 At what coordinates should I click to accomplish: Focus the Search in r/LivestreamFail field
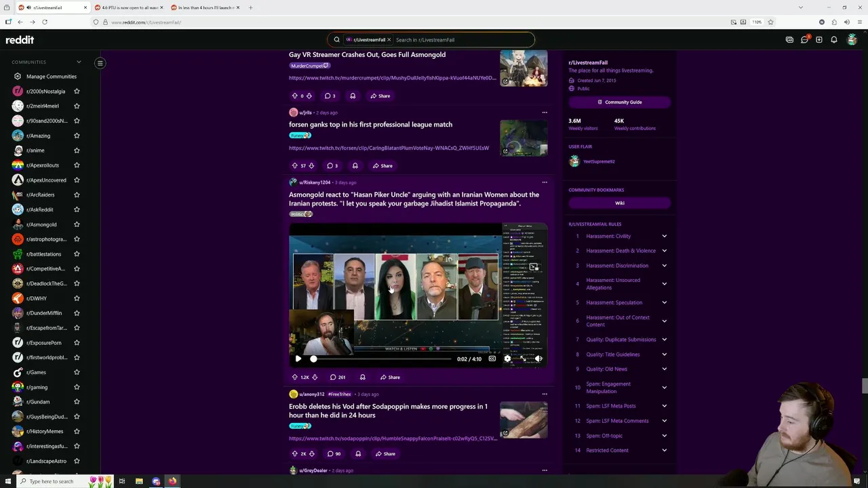(x=462, y=39)
